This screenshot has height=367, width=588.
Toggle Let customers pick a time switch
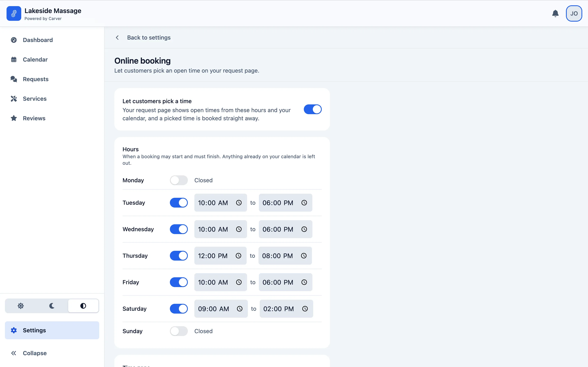(x=312, y=109)
